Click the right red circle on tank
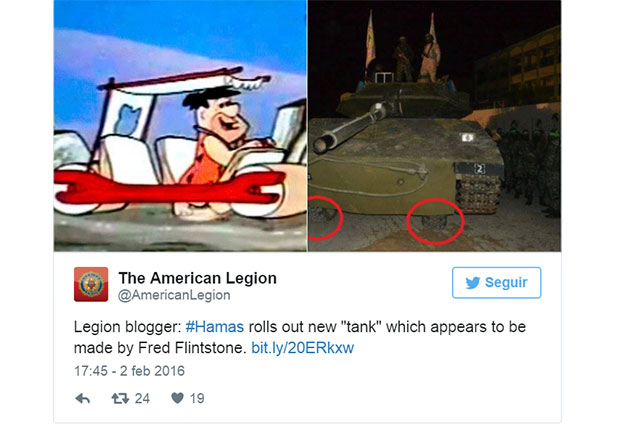Image resolution: width=620 pixels, height=425 pixels. pyautogui.click(x=435, y=222)
